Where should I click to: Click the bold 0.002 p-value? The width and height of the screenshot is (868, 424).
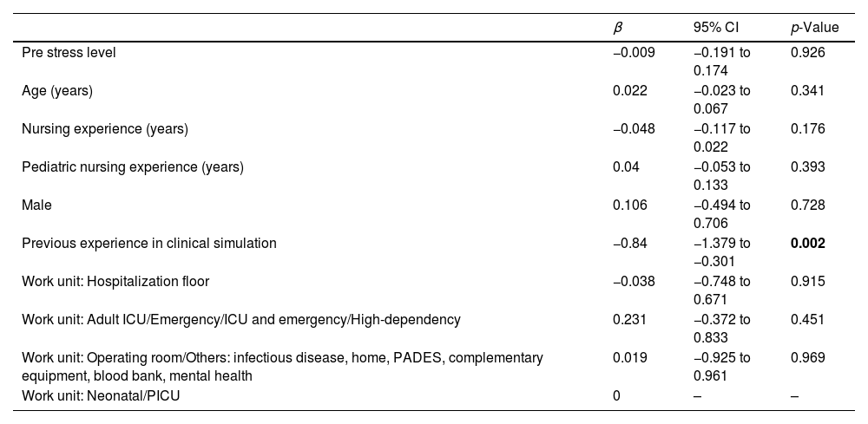point(807,243)
